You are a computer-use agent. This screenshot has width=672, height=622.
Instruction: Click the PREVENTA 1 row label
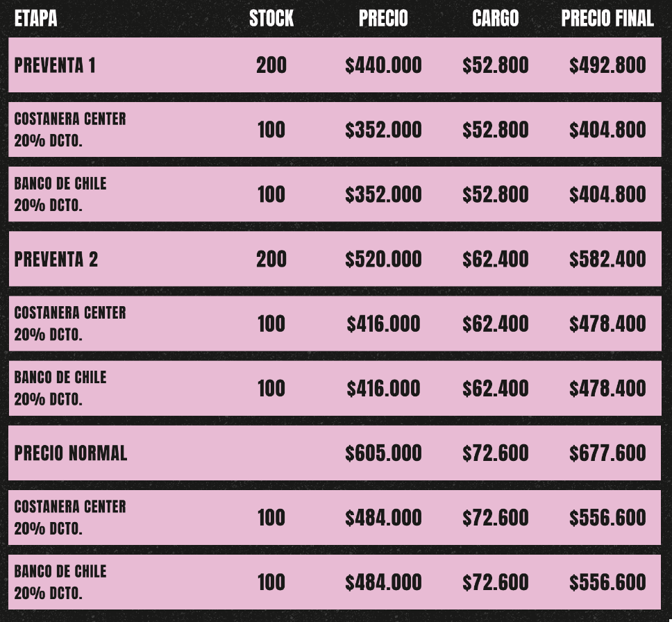click(56, 65)
